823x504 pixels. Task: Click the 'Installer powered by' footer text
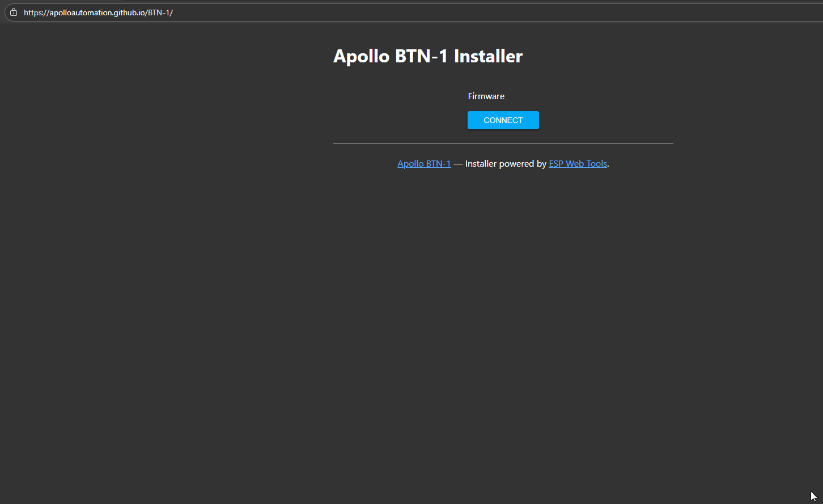click(x=506, y=164)
